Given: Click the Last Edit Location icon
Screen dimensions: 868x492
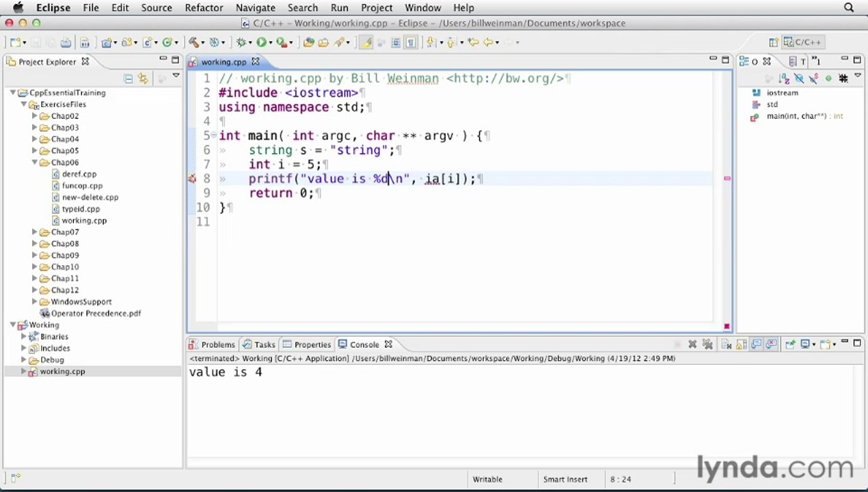Looking at the screenshot, I should pyautogui.click(x=473, y=42).
